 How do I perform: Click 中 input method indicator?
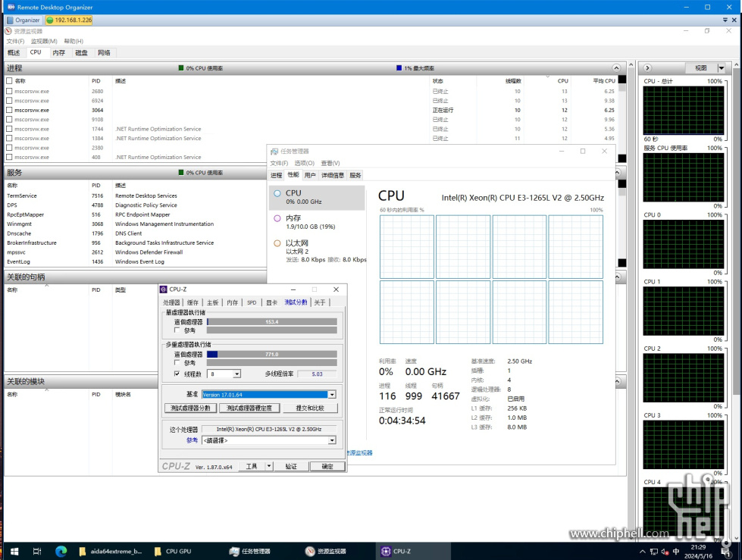(x=676, y=552)
